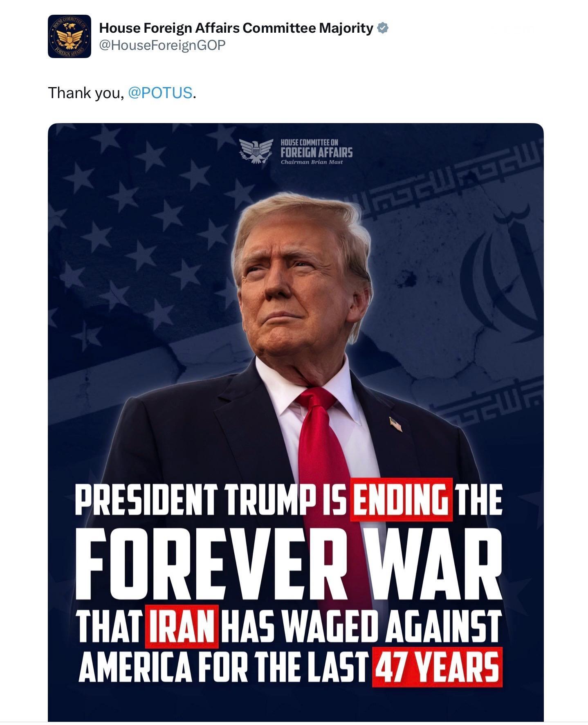Open the House Foreign Affairs Committee profile avatar
588x725 pixels.
pos(69,36)
